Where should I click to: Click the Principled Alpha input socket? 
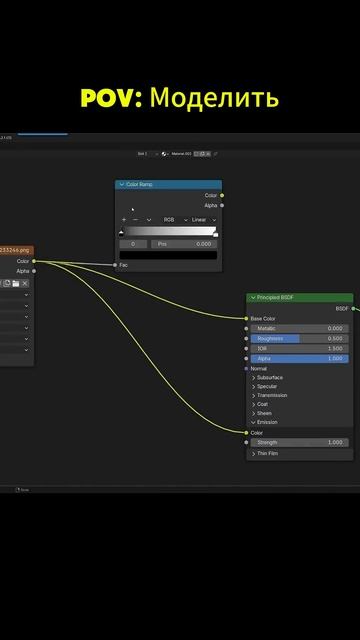tap(246, 358)
